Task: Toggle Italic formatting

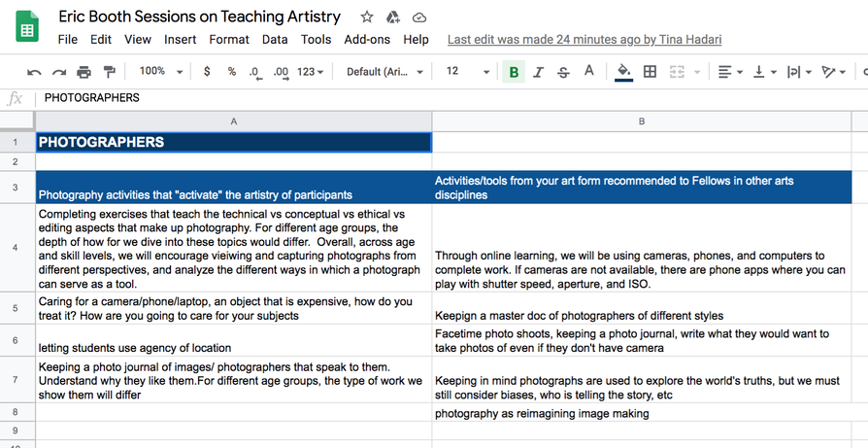Action: (x=538, y=72)
